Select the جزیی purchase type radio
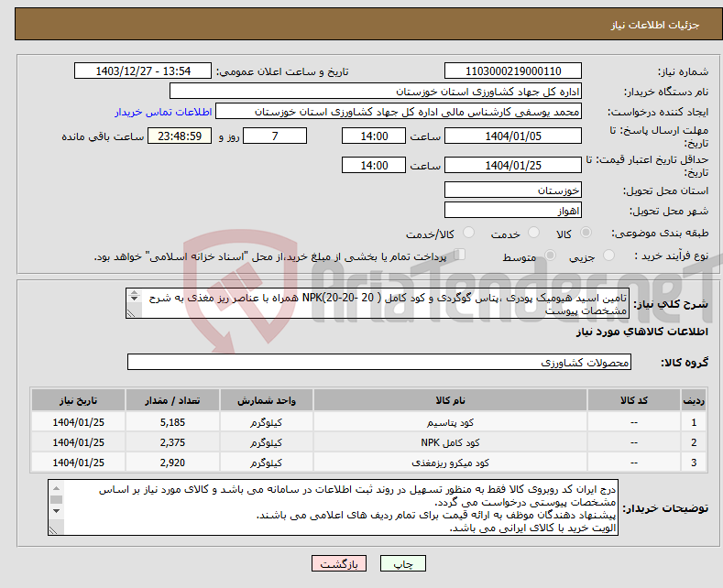This screenshot has height=588, width=723. coord(608,255)
